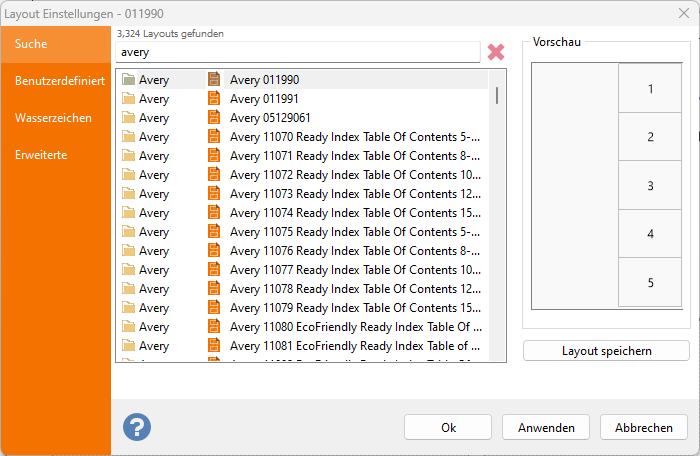Switch to the Wasserzeichen tab
The height and width of the screenshot is (456, 700).
[x=54, y=118]
